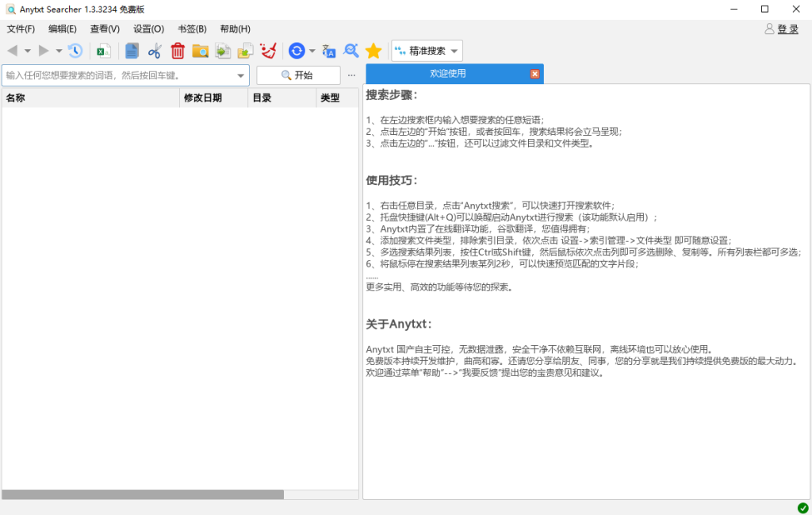Sort by the 修改日期 column header
812x515 pixels.
pyautogui.click(x=213, y=98)
